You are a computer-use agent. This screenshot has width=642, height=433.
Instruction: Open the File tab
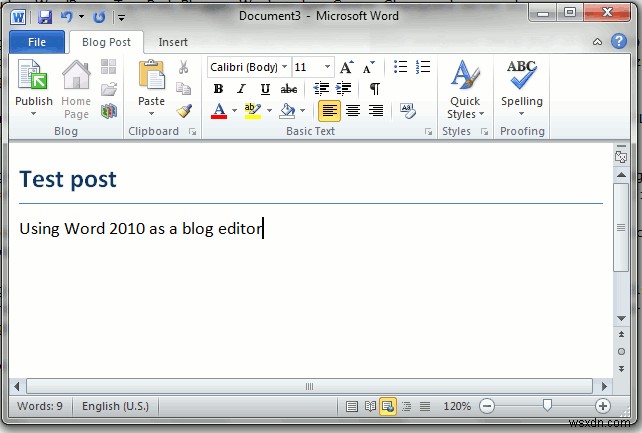click(37, 42)
